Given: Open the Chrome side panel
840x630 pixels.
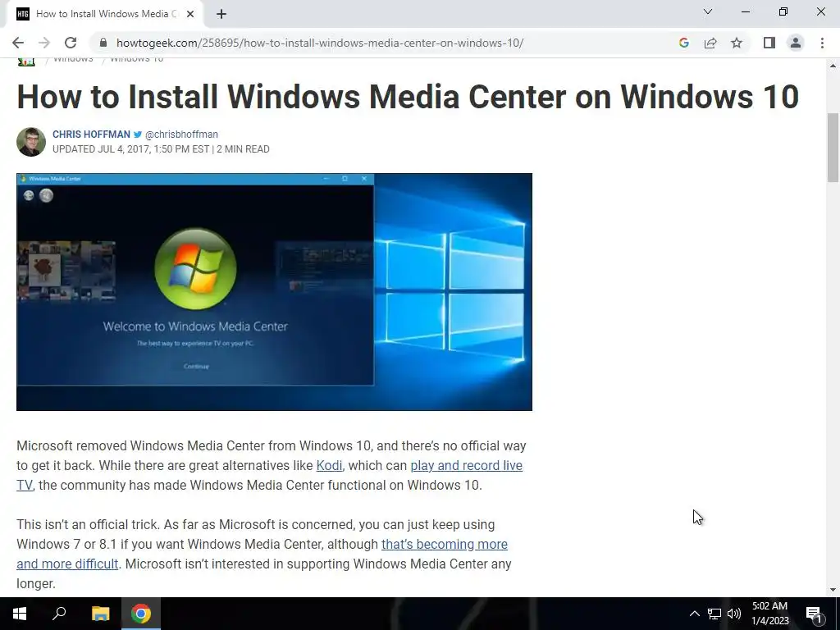Looking at the screenshot, I should tap(769, 43).
